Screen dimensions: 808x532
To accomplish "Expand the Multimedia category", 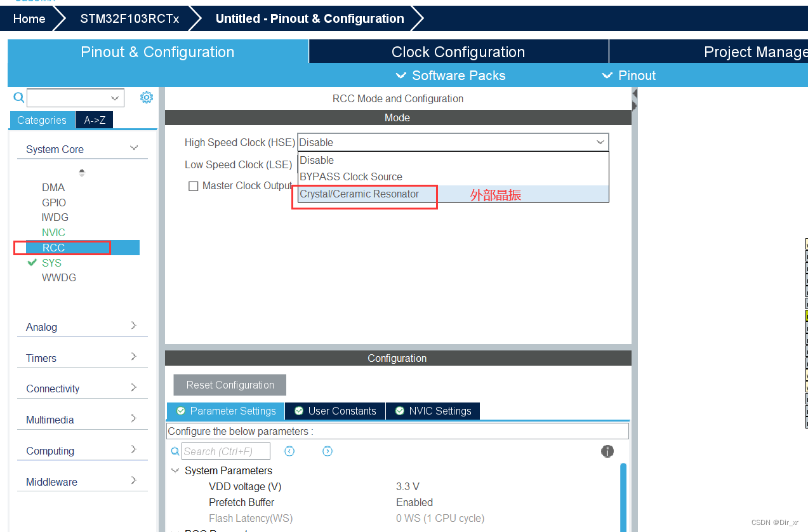I will click(134, 418).
